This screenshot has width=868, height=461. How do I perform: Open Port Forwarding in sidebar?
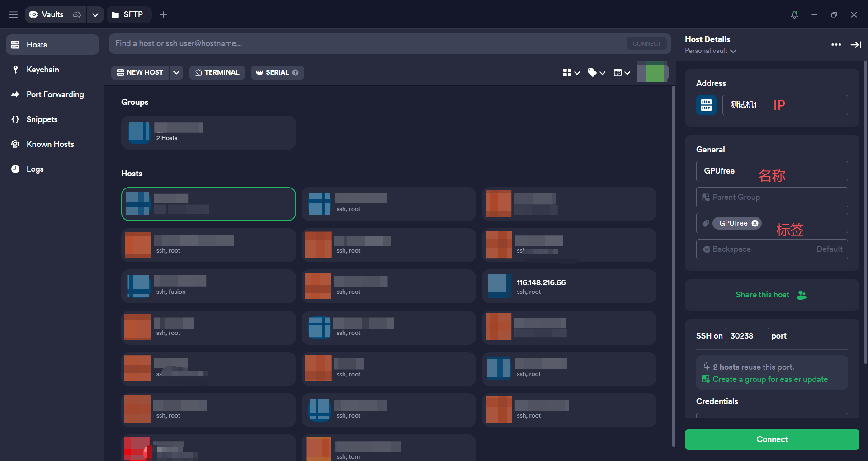pyautogui.click(x=55, y=94)
